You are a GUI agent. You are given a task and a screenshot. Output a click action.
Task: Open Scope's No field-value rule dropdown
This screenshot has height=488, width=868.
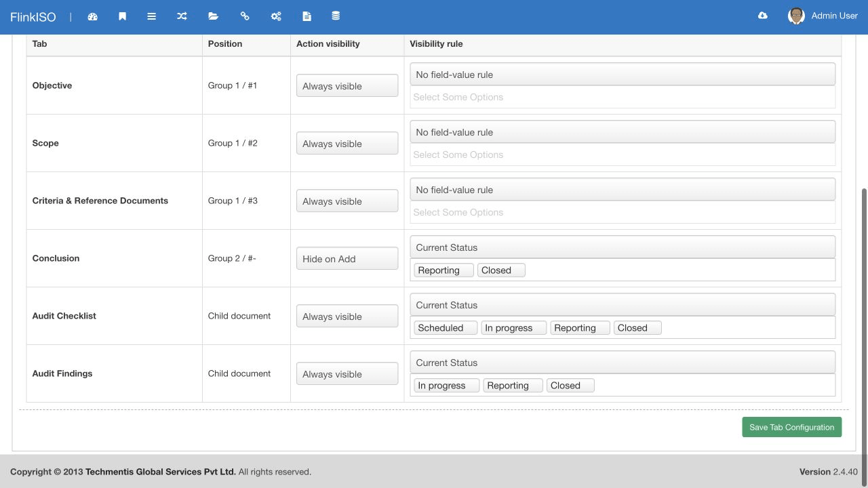(x=623, y=132)
